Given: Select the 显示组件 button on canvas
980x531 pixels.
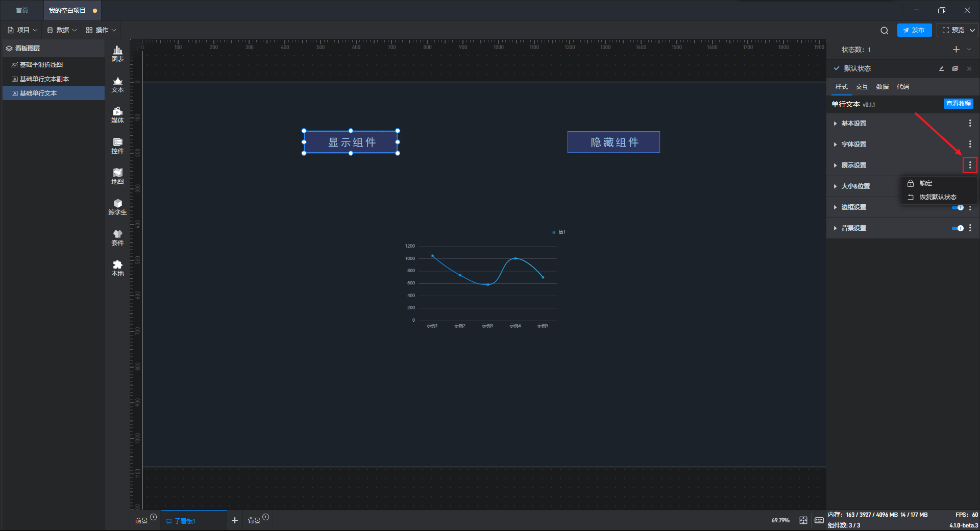Looking at the screenshot, I should click(351, 142).
